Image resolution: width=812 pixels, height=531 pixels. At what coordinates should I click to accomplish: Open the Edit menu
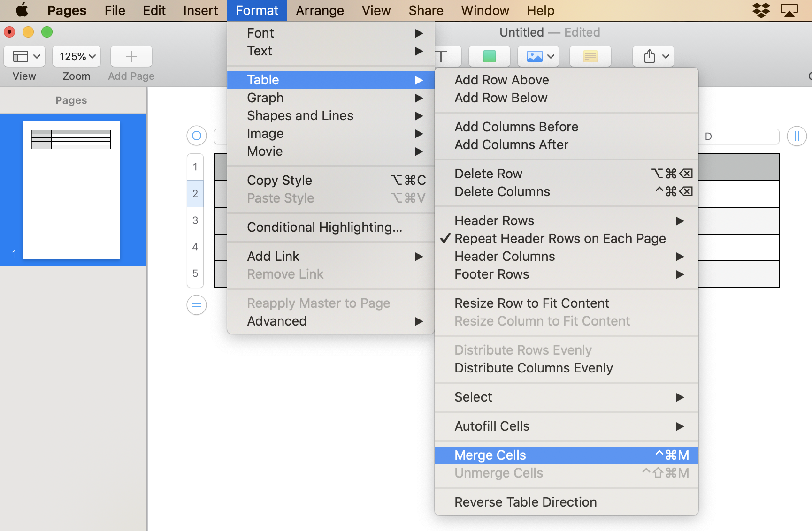(x=154, y=10)
